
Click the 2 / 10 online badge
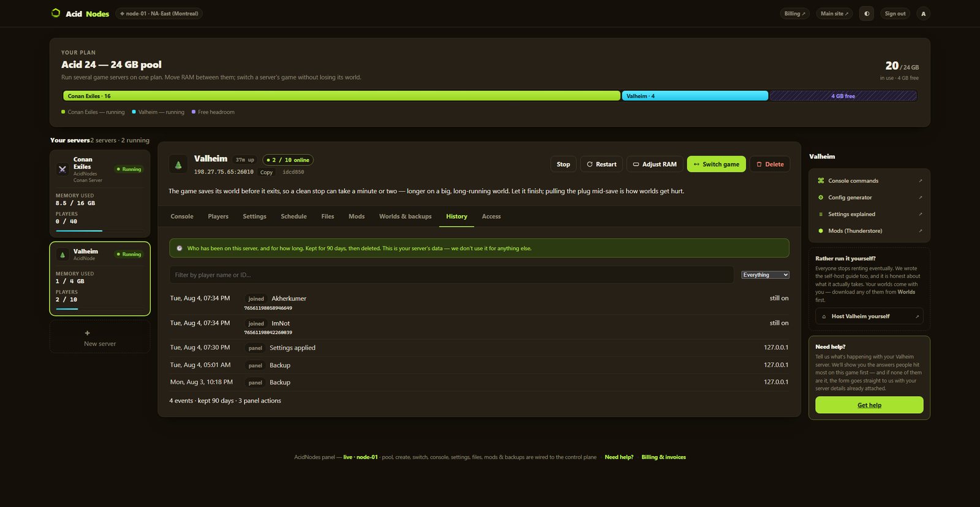(288, 160)
